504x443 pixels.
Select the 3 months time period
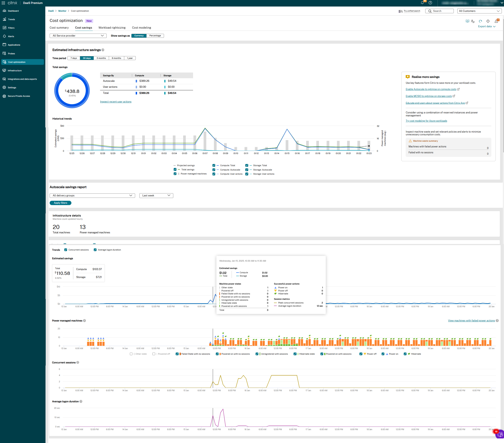(x=101, y=58)
